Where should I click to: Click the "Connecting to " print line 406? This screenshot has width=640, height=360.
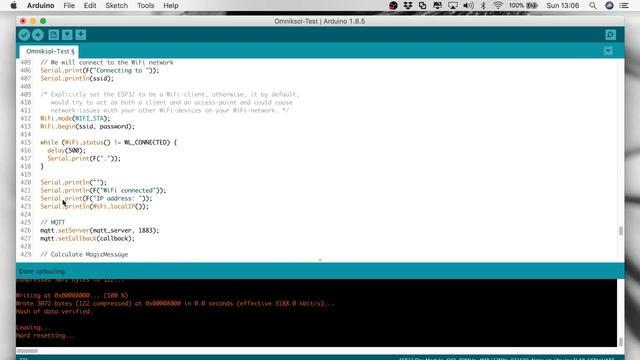100,71
